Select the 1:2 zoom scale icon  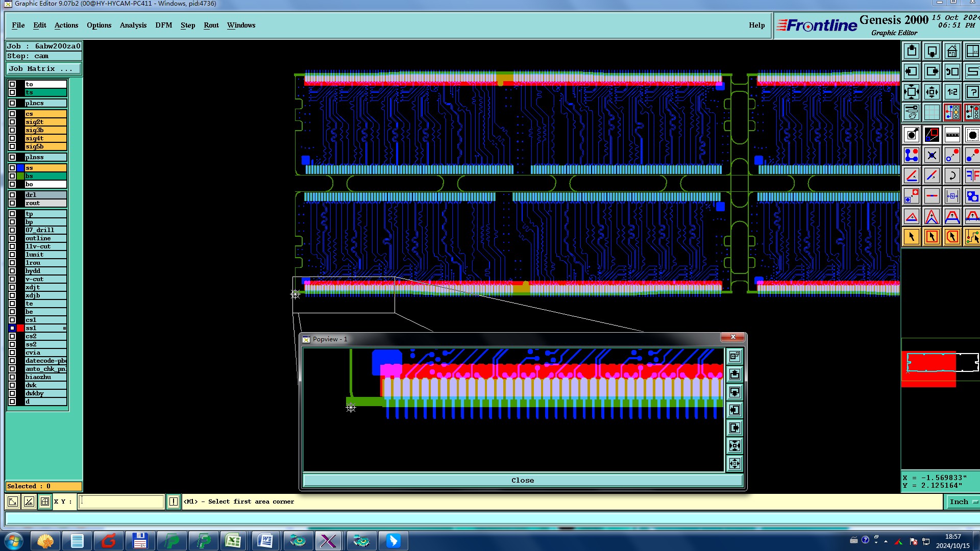[952, 92]
